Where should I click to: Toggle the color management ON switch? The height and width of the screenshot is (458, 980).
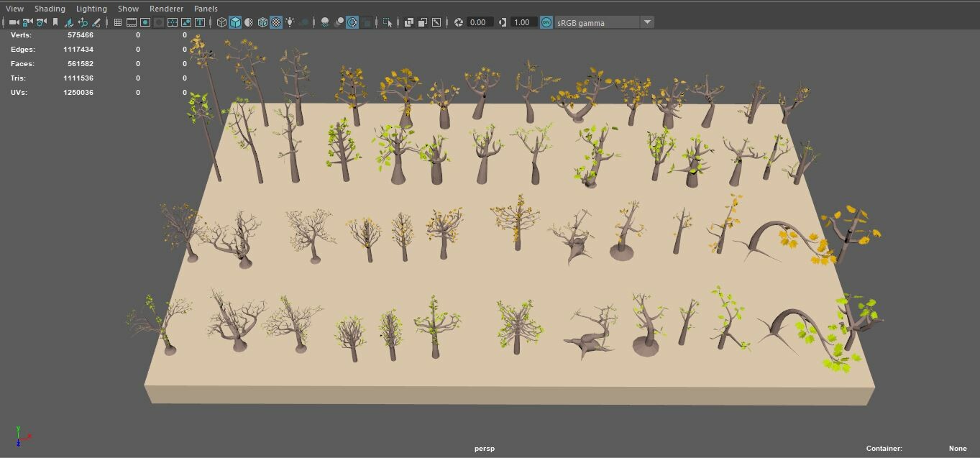546,22
